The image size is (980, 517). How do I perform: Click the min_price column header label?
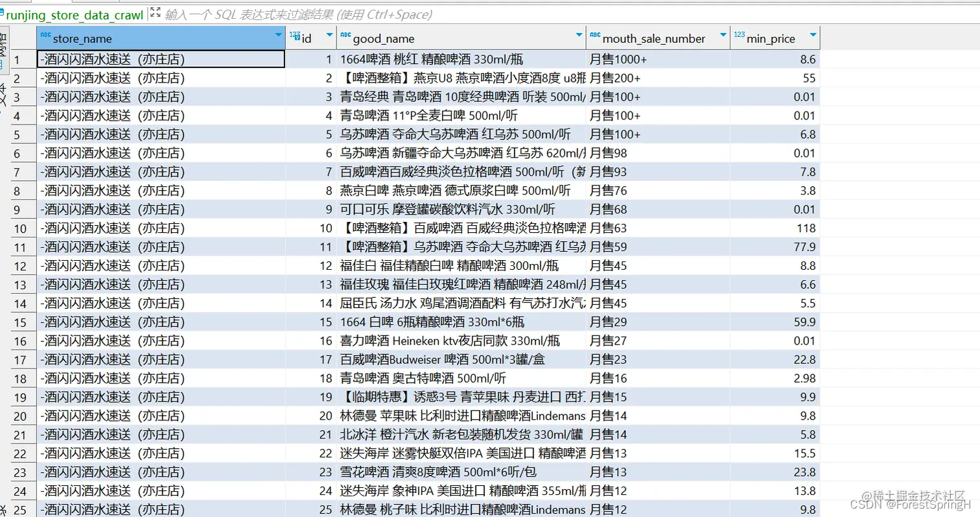tap(771, 39)
